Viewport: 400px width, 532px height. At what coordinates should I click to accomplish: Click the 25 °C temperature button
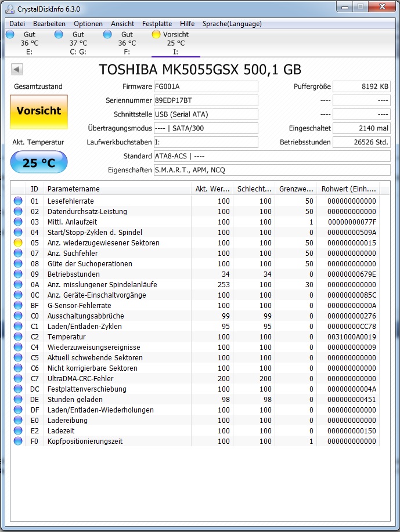39,162
